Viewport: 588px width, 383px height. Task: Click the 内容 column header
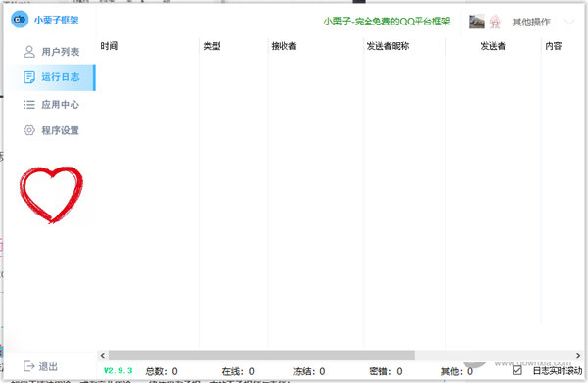tap(554, 46)
